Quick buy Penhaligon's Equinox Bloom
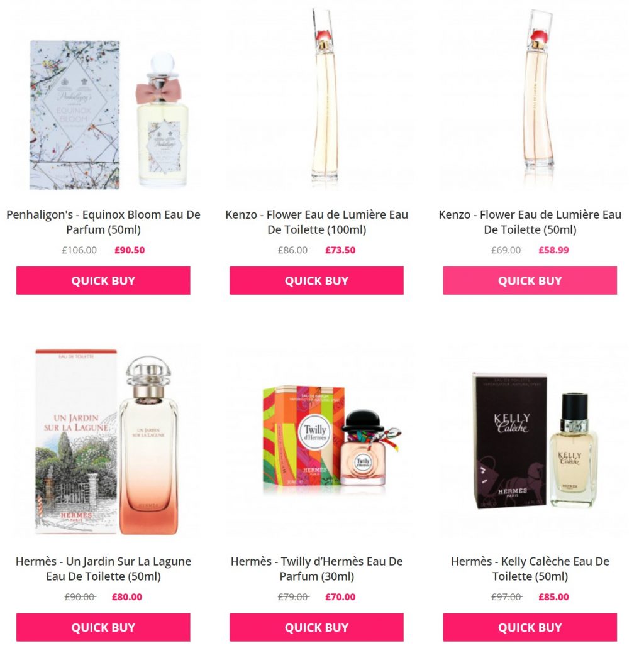The width and height of the screenshot is (644, 653). pyautogui.click(x=103, y=280)
